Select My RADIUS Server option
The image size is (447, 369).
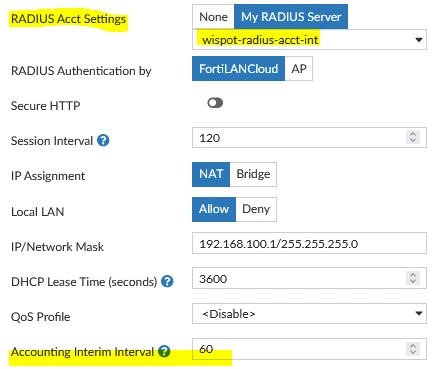291,17
